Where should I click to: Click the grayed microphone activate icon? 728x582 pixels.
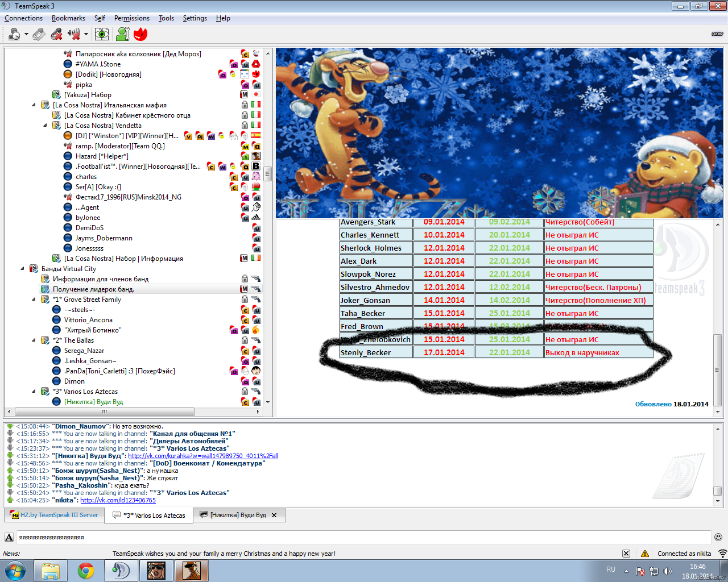point(39,35)
